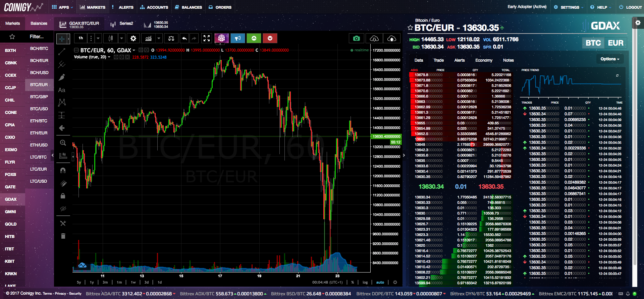The image size is (644, 299).
Task: Open the compare symbols scales icon
Action: click(171, 39)
